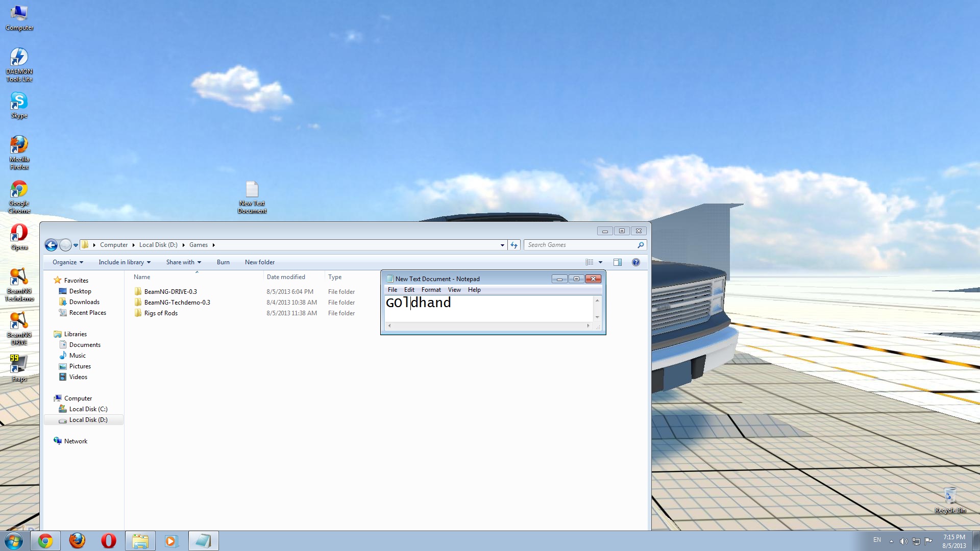Select BeamNG Techdemo desktop shortcut

pyautogui.click(x=19, y=285)
